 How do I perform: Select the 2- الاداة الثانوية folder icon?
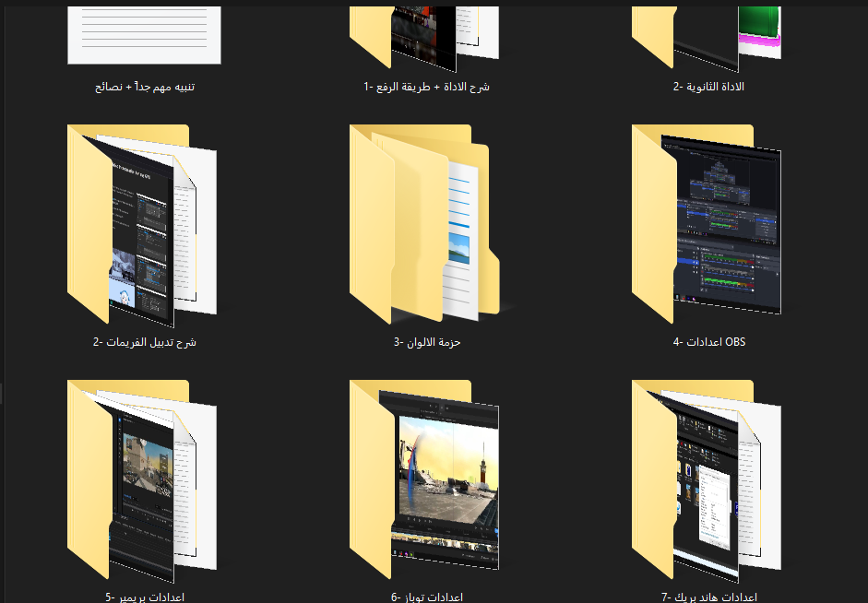[x=707, y=39]
